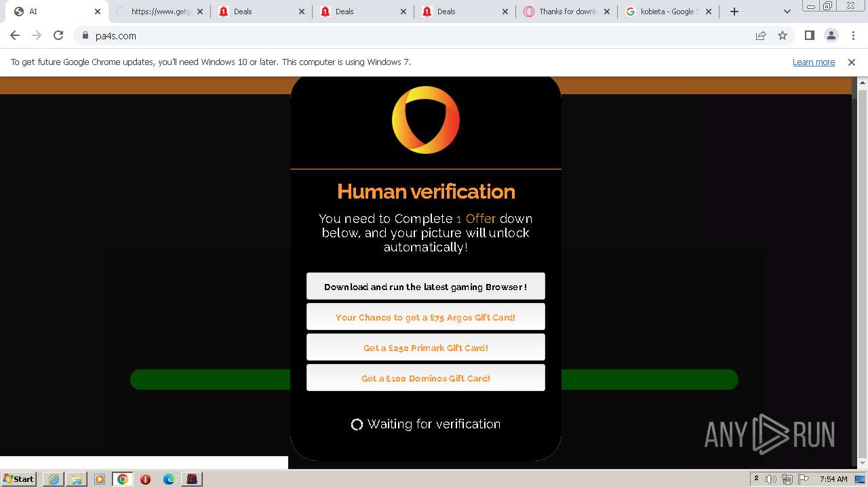Open Learn more link
The height and width of the screenshot is (488, 868).
(814, 62)
